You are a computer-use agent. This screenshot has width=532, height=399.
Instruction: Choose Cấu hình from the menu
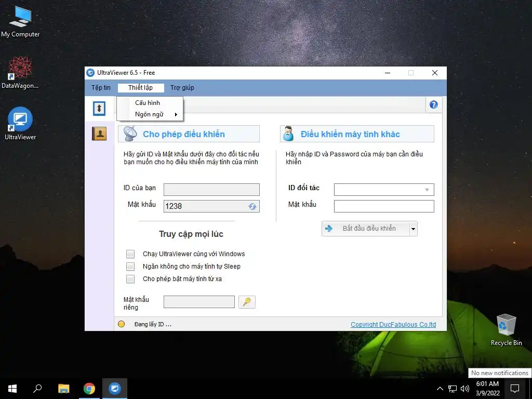click(147, 103)
